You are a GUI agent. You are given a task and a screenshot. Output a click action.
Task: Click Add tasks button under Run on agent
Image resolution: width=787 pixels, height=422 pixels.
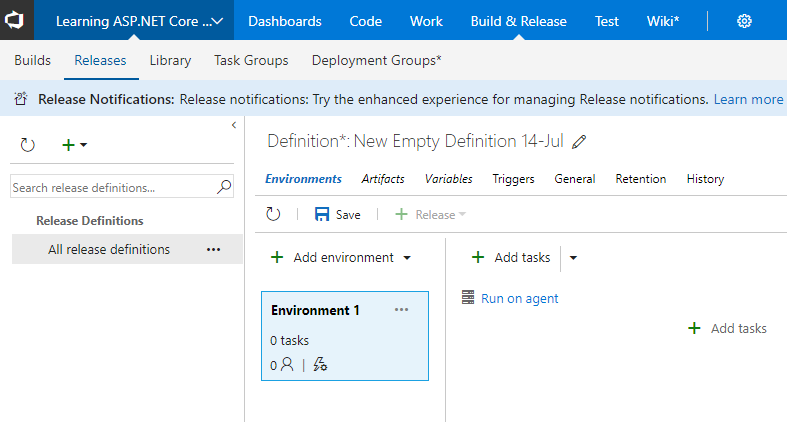pyautogui.click(x=727, y=328)
